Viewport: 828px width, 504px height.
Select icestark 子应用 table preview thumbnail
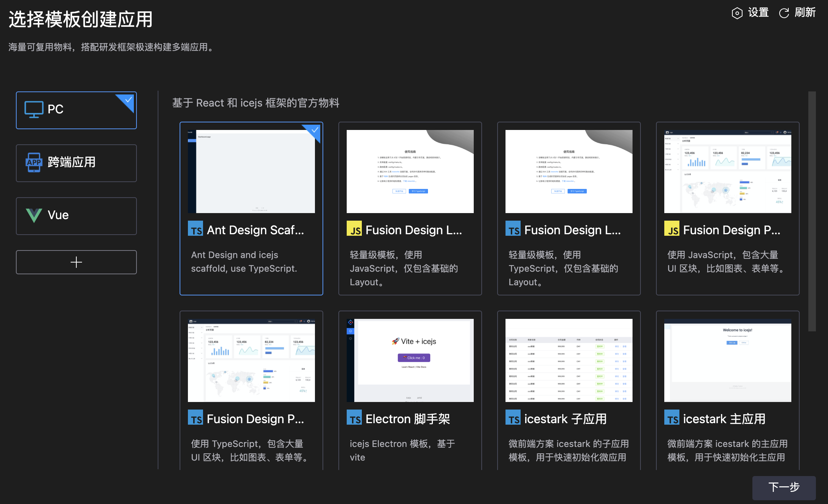click(569, 360)
